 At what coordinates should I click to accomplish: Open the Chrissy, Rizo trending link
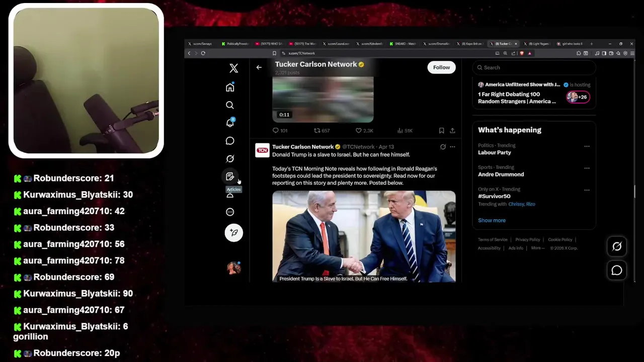coord(522,204)
